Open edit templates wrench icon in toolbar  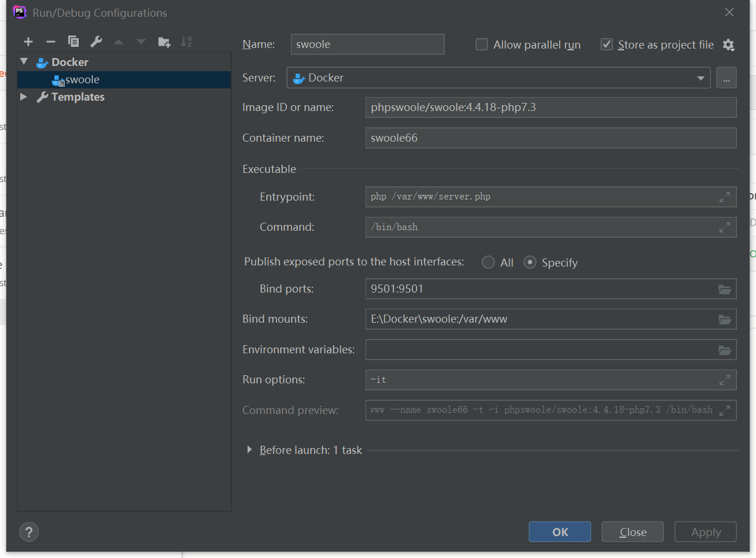pyautogui.click(x=96, y=42)
